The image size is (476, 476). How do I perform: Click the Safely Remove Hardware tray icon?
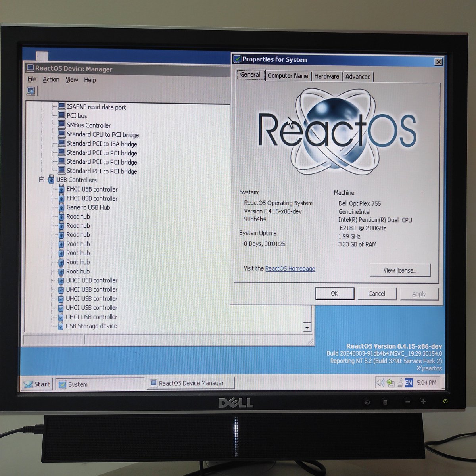pyautogui.click(x=390, y=383)
